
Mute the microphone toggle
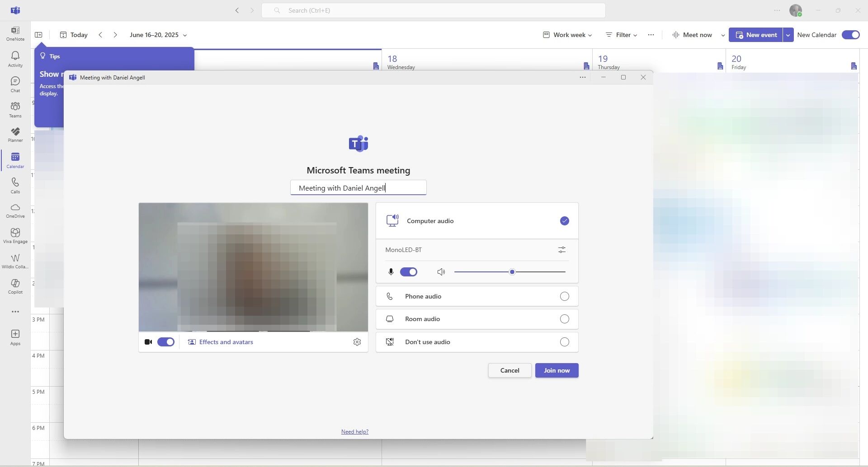pyautogui.click(x=409, y=272)
